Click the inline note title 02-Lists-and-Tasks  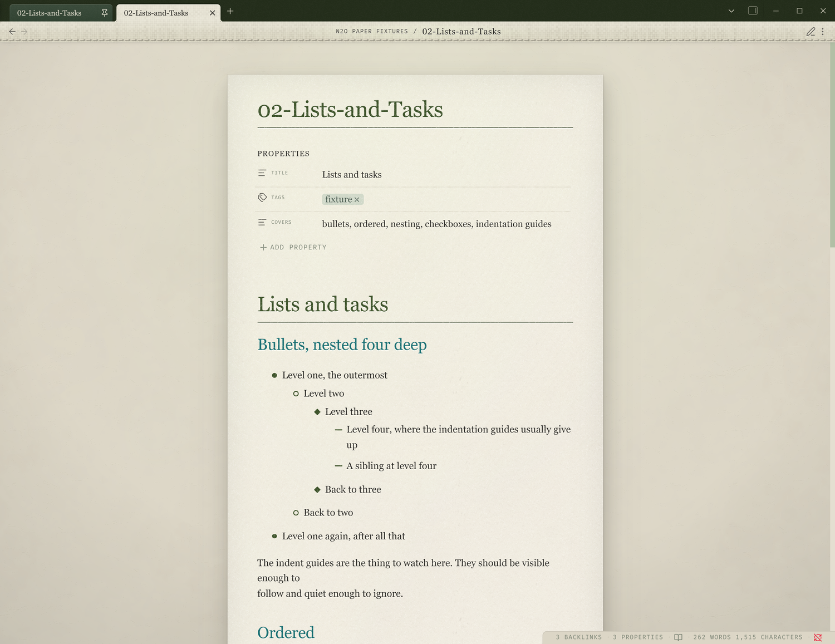(x=350, y=109)
